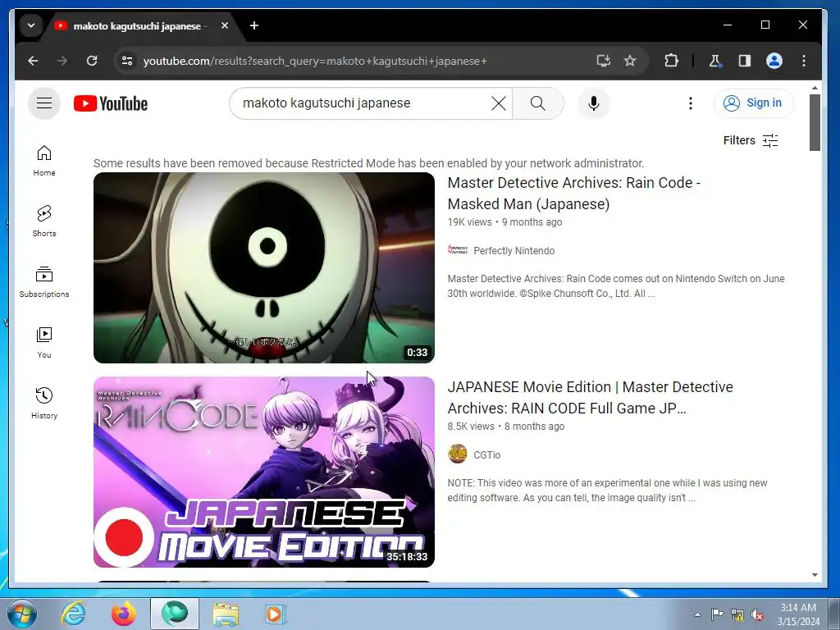Screen dimensions: 840x630
Task: Open the network tray icon
Action: pyautogui.click(x=737, y=614)
